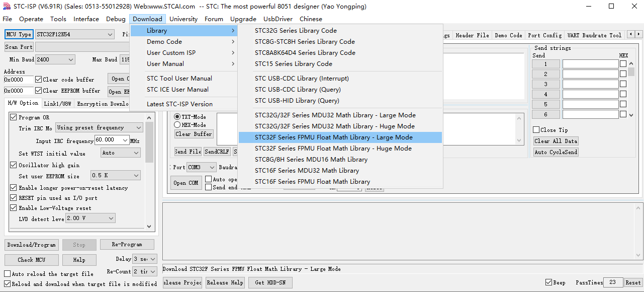Image resolution: width=644 pixels, height=292 pixels.
Task: Click the Scan Port button
Action: (19, 47)
